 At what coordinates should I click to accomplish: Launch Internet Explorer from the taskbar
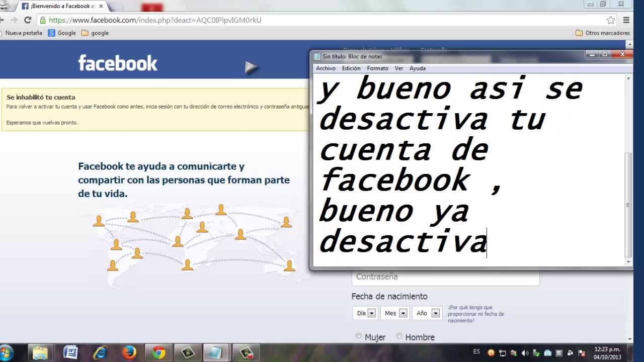coord(100,353)
